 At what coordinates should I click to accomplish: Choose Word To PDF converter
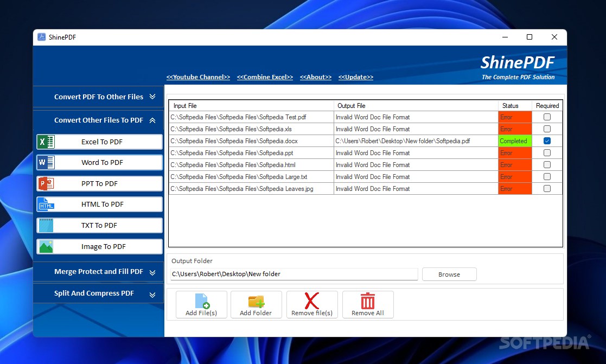click(x=100, y=163)
